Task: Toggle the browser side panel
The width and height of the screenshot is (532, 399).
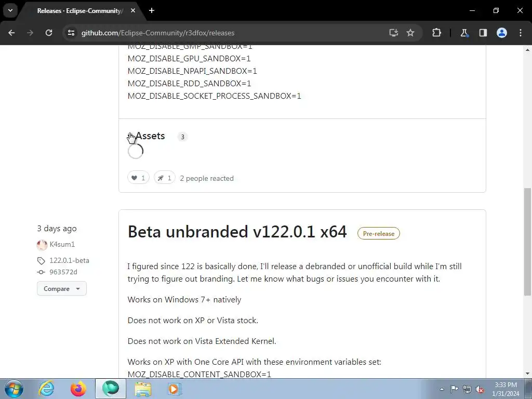Action: (x=483, y=33)
